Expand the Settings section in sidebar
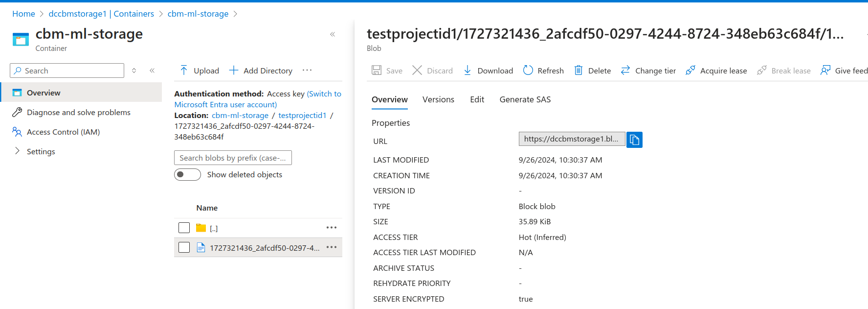 point(18,151)
